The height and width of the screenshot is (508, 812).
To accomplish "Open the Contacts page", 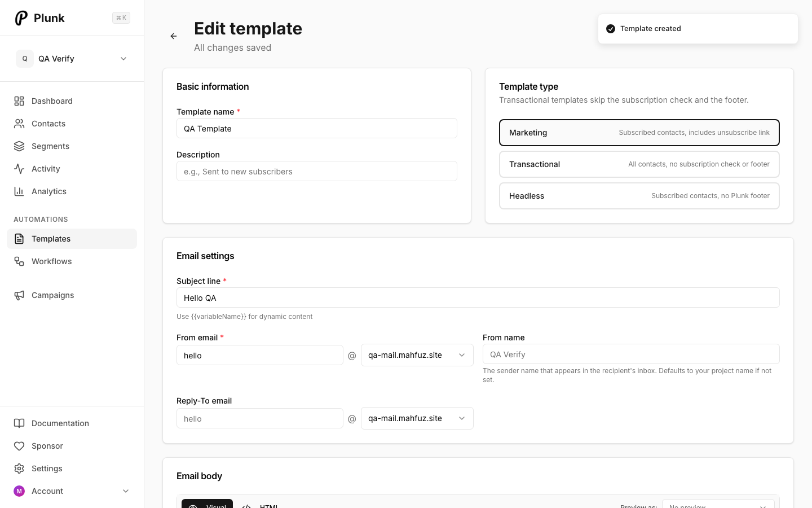I will click(x=72, y=124).
